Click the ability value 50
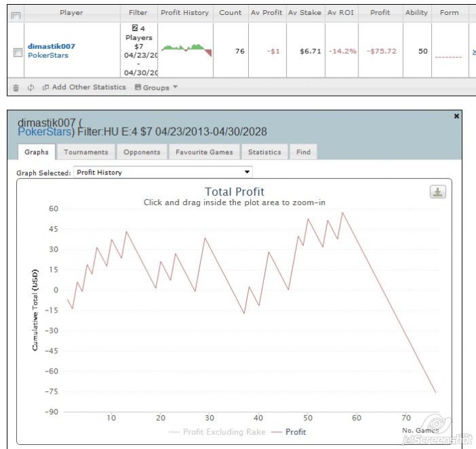This screenshot has width=476, height=449. pos(423,51)
